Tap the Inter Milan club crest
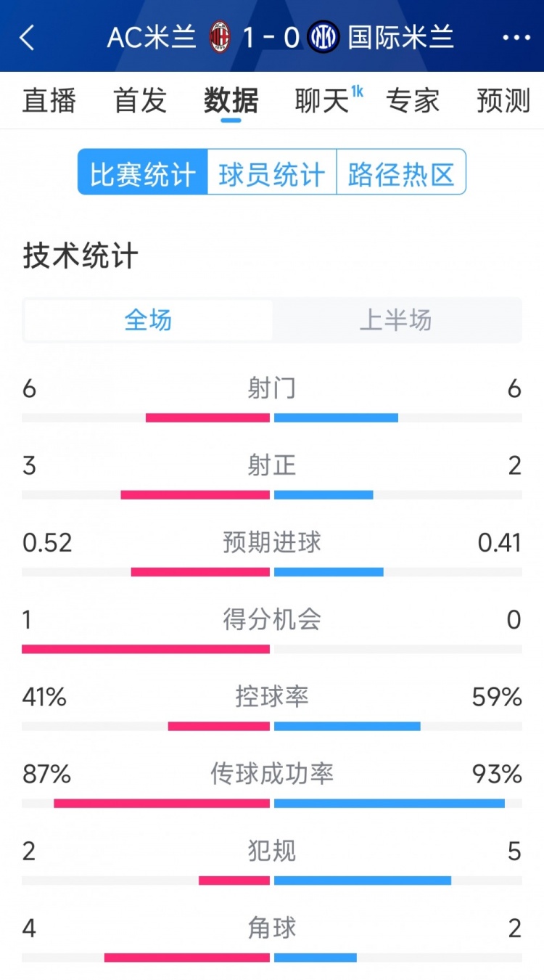Viewport: 544px width, 980px height. (323, 37)
